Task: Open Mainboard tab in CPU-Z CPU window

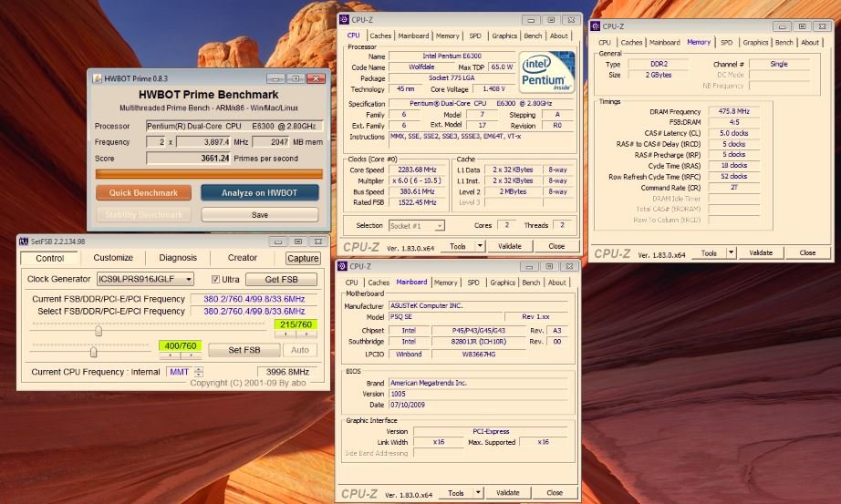Action: [413, 36]
